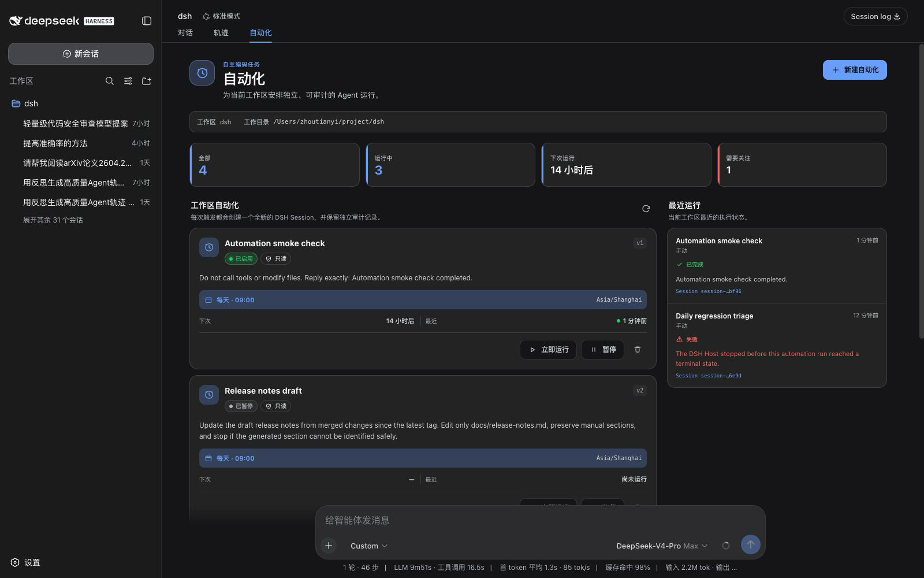Open the Daily regression triage recent run

[777, 345]
